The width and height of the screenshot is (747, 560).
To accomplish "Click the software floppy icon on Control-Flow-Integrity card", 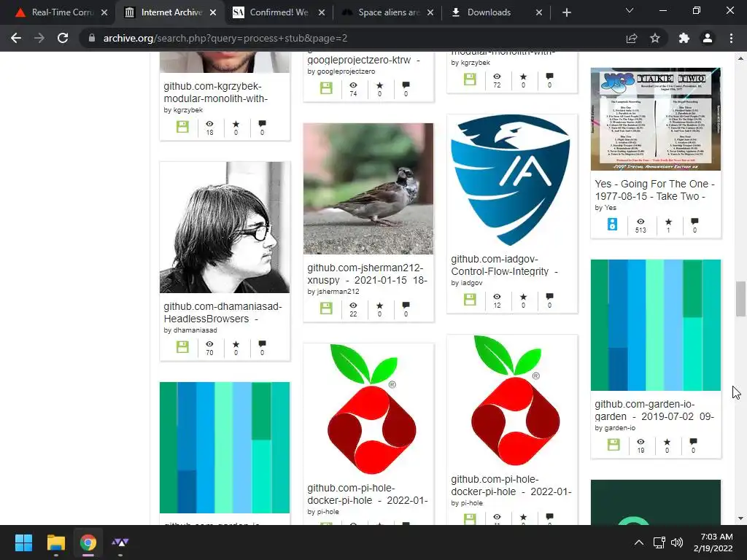I will click(x=470, y=299).
